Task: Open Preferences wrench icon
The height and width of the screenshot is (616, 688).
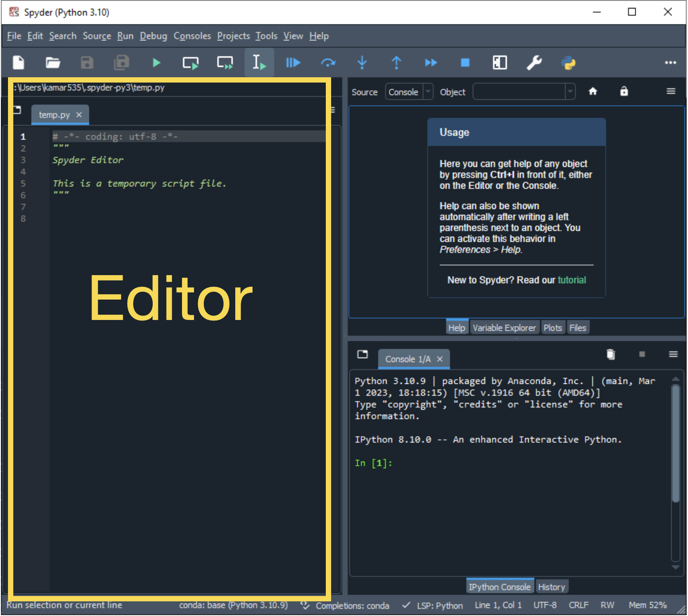Action: (534, 63)
